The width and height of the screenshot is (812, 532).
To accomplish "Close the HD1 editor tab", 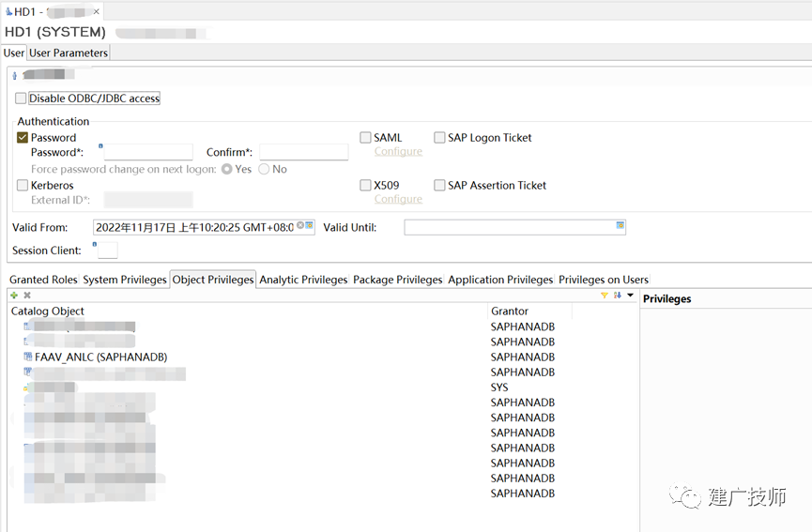I will tap(96, 11).
